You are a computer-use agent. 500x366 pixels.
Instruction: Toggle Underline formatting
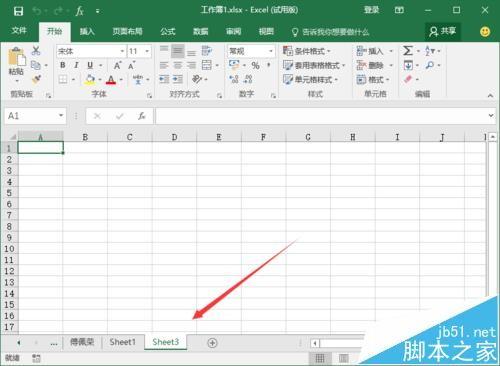tap(90, 65)
